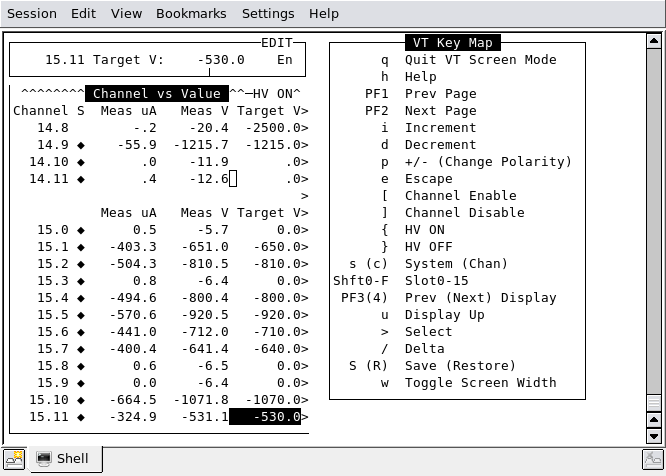Click the Change Polarity entry
Screen dimensions: 666x476
point(488,162)
